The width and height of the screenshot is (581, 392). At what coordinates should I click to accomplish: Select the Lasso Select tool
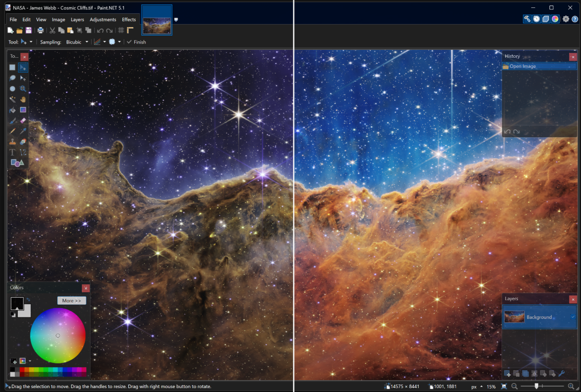[x=12, y=78]
